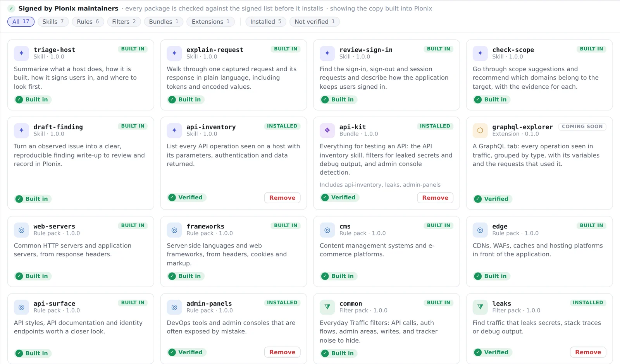Click the review-sign-in card title

(366, 50)
